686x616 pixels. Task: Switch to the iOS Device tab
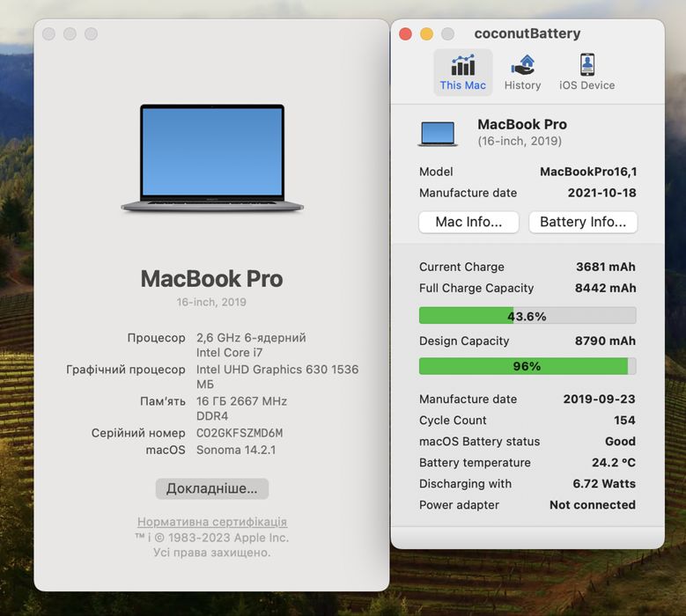point(586,72)
